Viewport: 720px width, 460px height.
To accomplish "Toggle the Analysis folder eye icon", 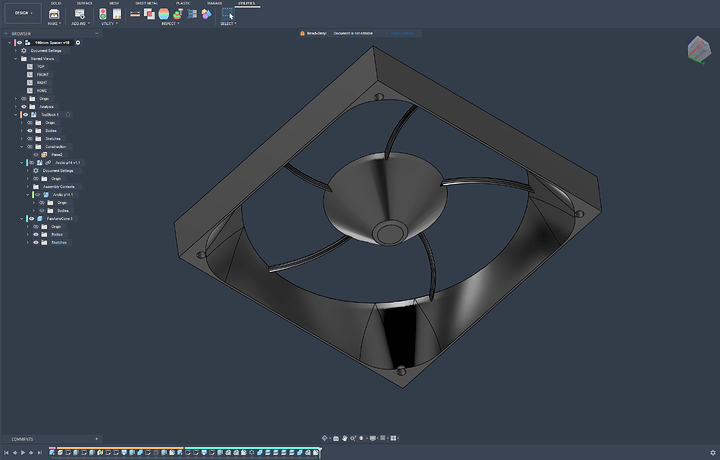I will coord(24,107).
